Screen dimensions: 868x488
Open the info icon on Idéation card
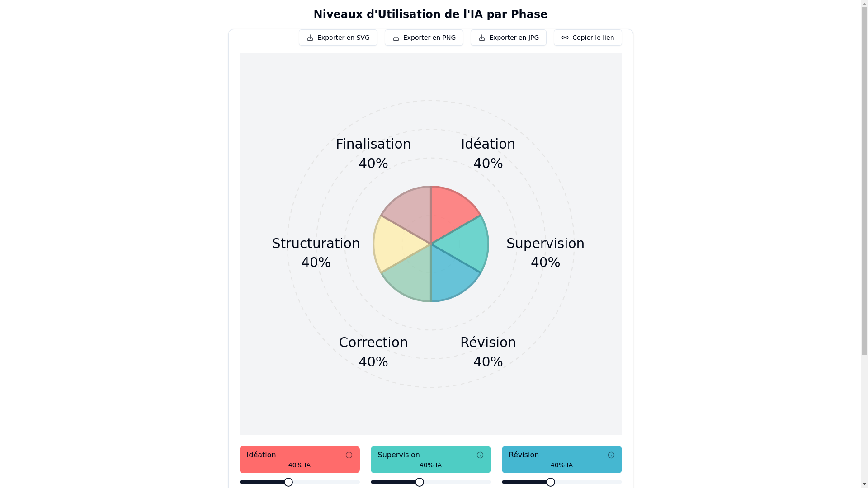pyautogui.click(x=349, y=455)
